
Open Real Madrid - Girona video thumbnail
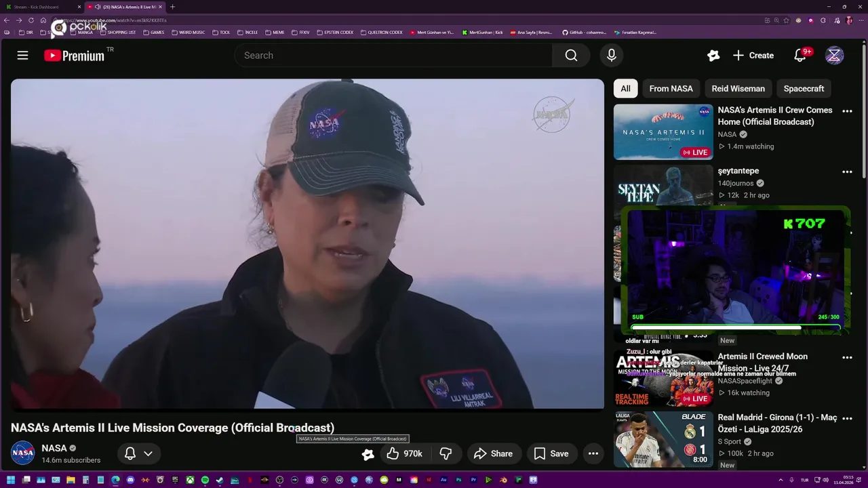click(663, 439)
